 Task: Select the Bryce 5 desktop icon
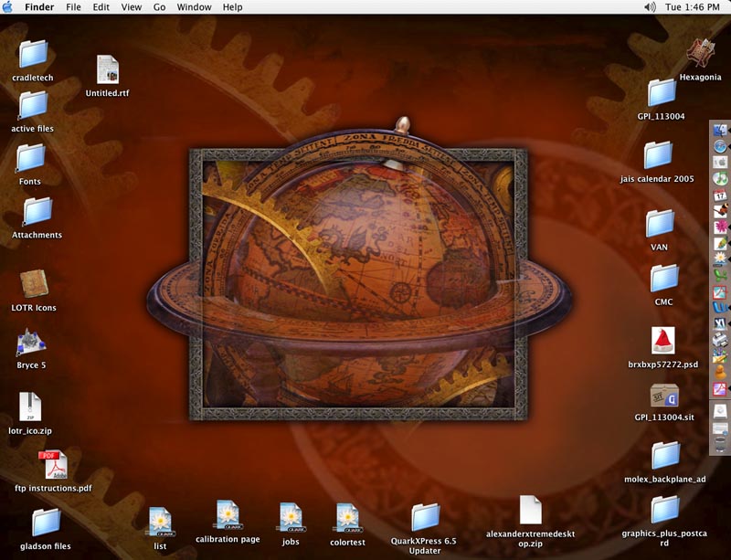pyautogui.click(x=30, y=343)
